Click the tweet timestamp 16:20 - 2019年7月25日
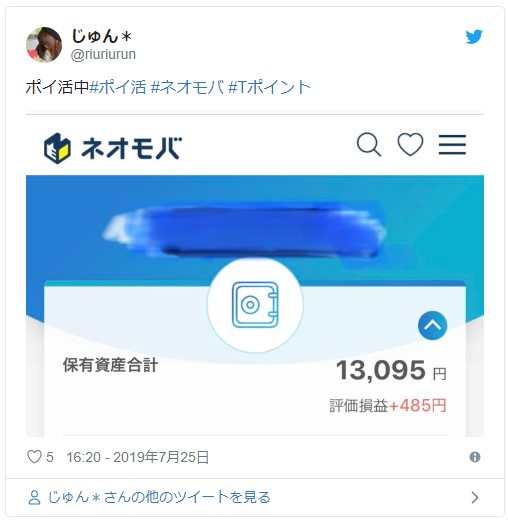 [138, 457]
